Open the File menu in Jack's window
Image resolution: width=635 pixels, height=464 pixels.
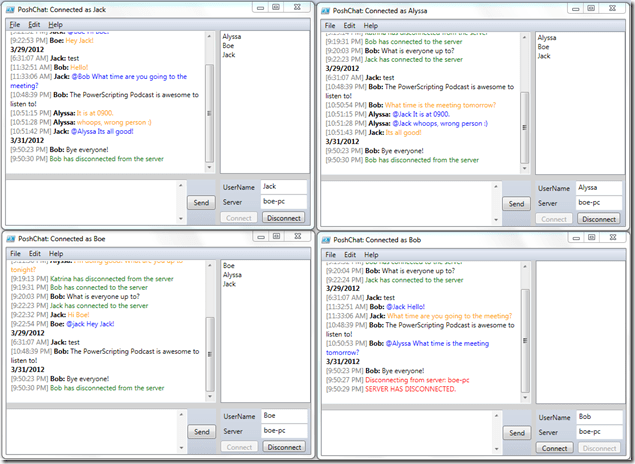click(x=14, y=24)
